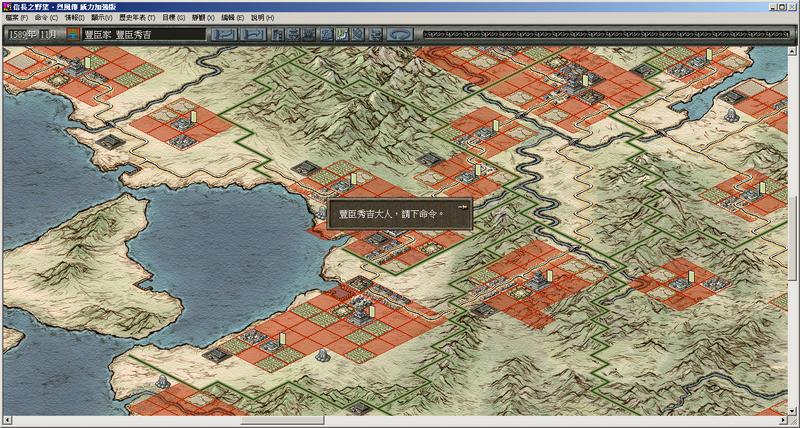The image size is (800, 428).
Task: Open the 說明(H) menu
Action: pyautogui.click(x=262, y=17)
